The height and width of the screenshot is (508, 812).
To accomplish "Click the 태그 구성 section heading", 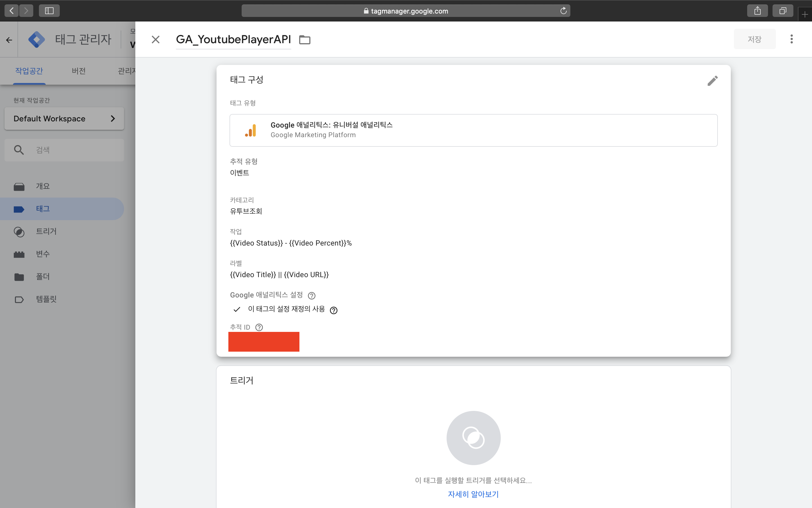I will point(247,80).
